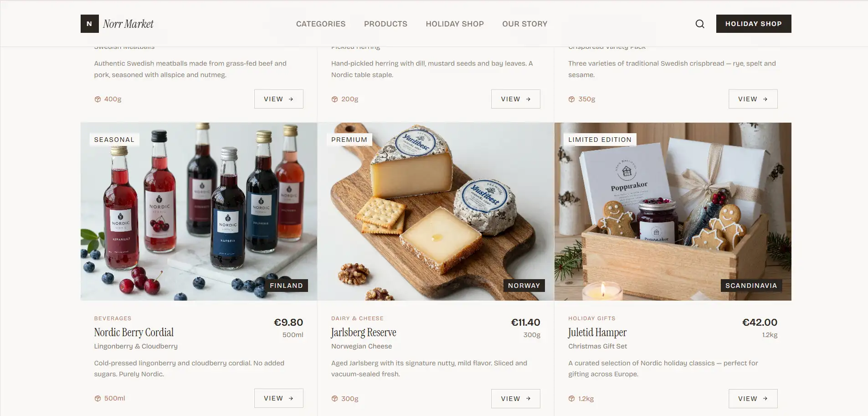Image resolution: width=868 pixels, height=416 pixels.
Task: Go to the Products nav link
Action: (385, 24)
